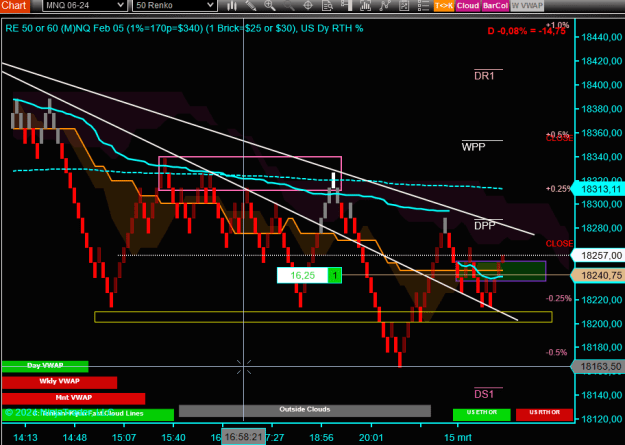625x445 pixels.
Task: Open the chart template icon next to strategies
Action: click(x=404, y=6)
